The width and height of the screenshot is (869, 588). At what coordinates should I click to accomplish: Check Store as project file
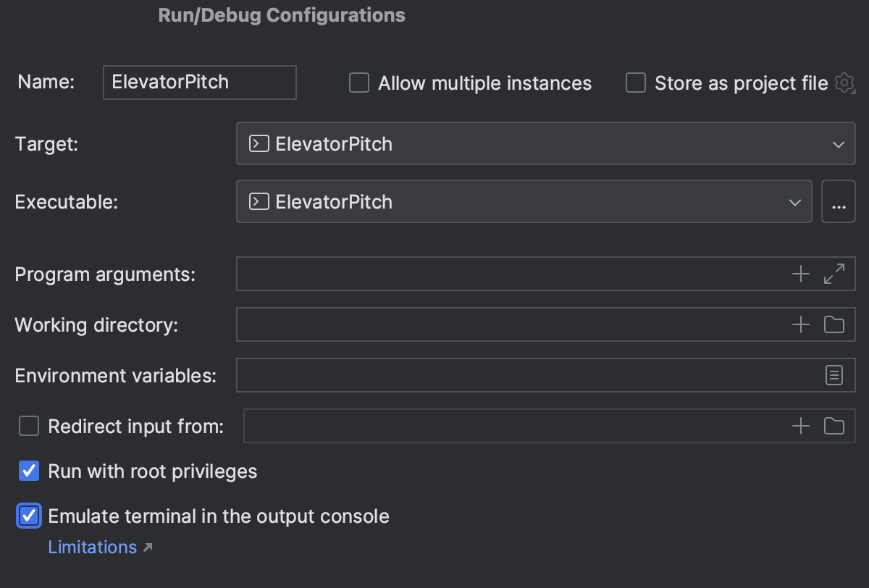click(636, 83)
